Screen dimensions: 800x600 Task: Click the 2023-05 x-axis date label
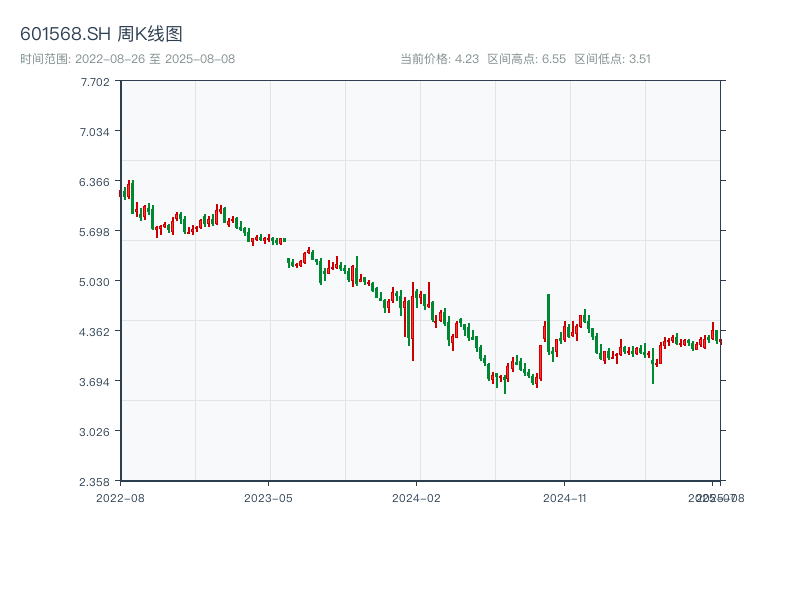click(268, 497)
